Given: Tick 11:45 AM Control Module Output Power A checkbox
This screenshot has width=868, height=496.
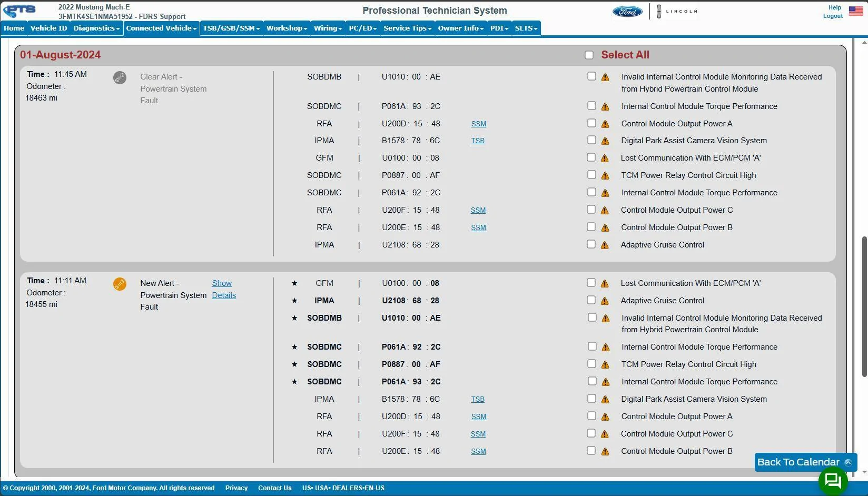Looking at the screenshot, I should click(591, 123).
